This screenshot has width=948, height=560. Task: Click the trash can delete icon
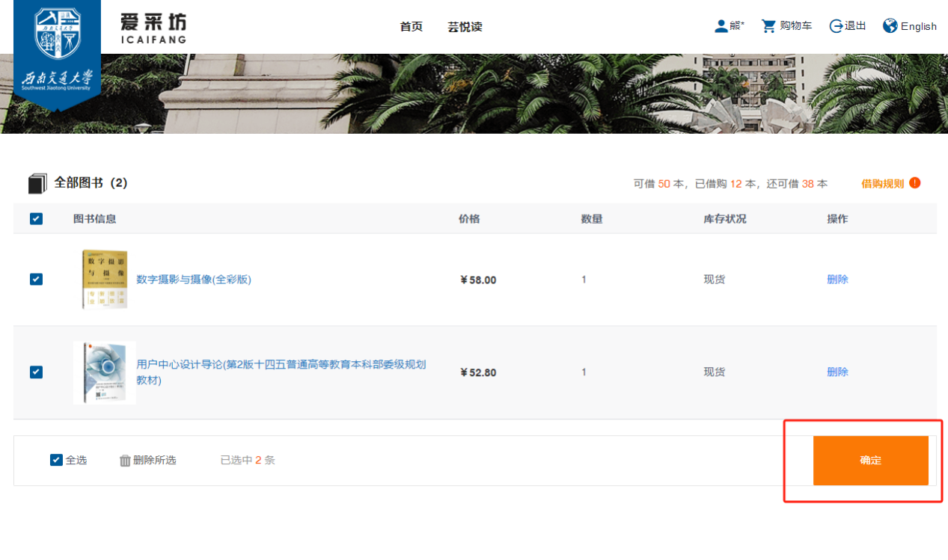(125, 461)
